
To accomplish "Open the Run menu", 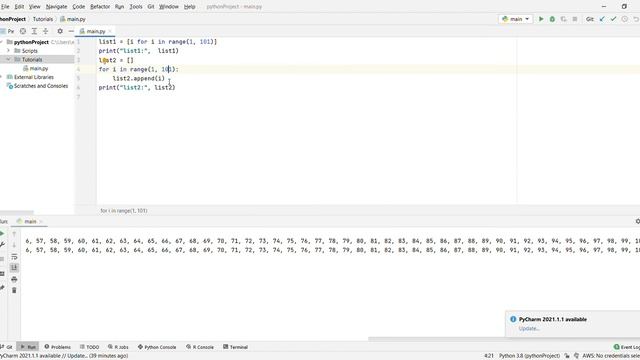I will (119, 7).
